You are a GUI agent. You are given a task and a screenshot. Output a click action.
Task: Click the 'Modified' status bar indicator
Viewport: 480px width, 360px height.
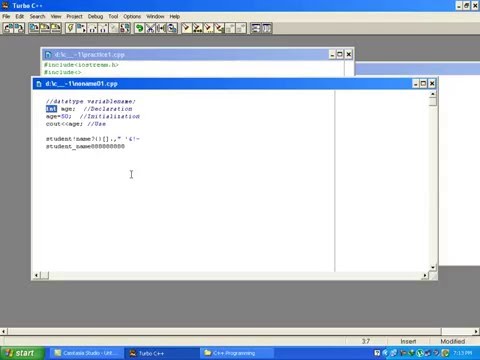[453, 341]
